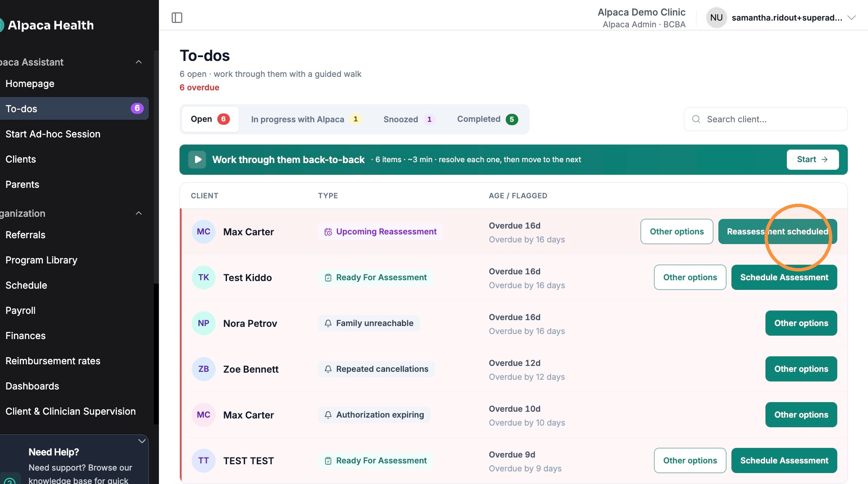Switch to In progress with Alpaca tab
The height and width of the screenshot is (484, 868).
coord(306,119)
